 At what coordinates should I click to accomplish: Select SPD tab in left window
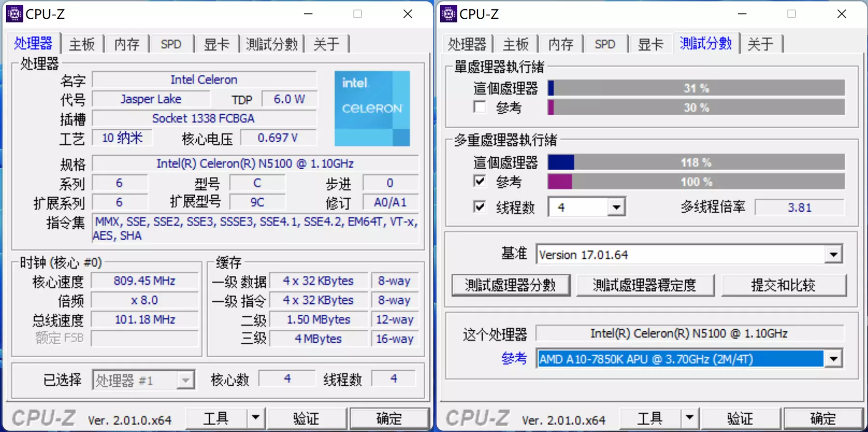coord(171,44)
